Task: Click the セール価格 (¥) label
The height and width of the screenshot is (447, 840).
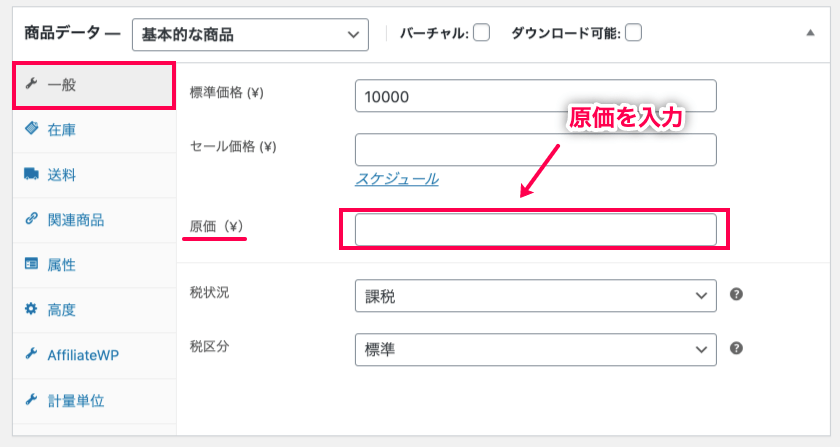Action: [233, 146]
